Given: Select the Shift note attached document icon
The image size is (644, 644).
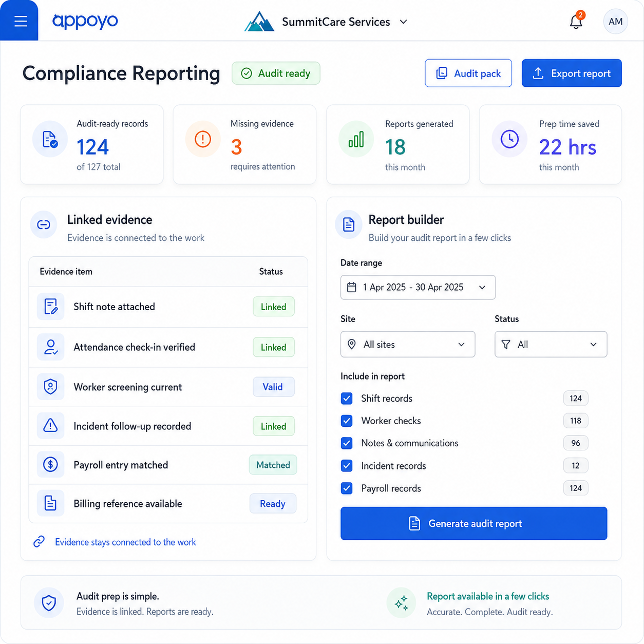Looking at the screenshot, I should 50,307.
